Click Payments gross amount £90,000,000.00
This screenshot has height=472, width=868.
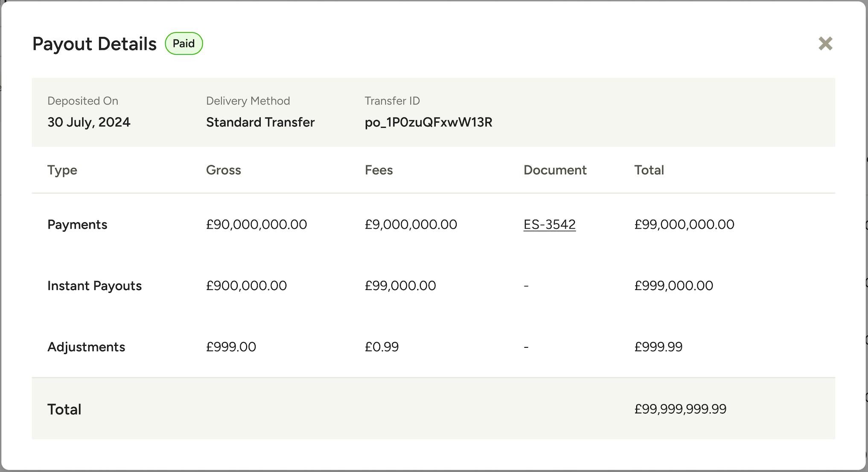[x=256, y=224]
